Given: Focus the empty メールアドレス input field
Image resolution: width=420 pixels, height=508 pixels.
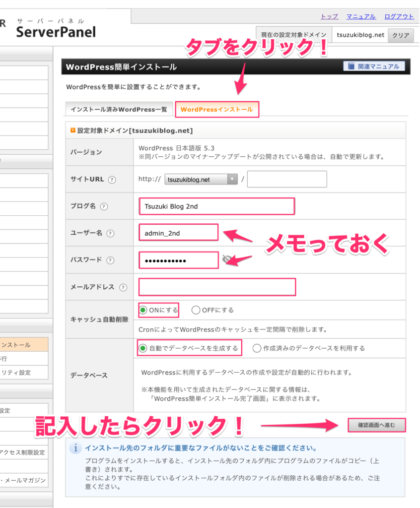Looking at the screenshot, I should pyautogui.click(x=217, y=287).
